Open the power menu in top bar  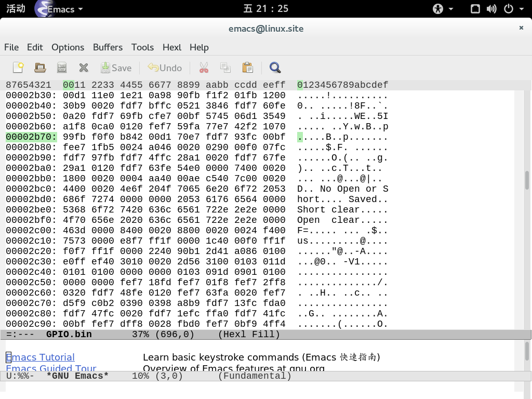(514, 9)
